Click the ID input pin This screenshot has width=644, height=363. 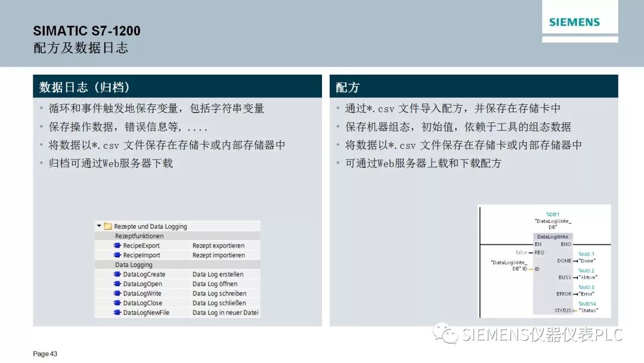pos(537,269)
